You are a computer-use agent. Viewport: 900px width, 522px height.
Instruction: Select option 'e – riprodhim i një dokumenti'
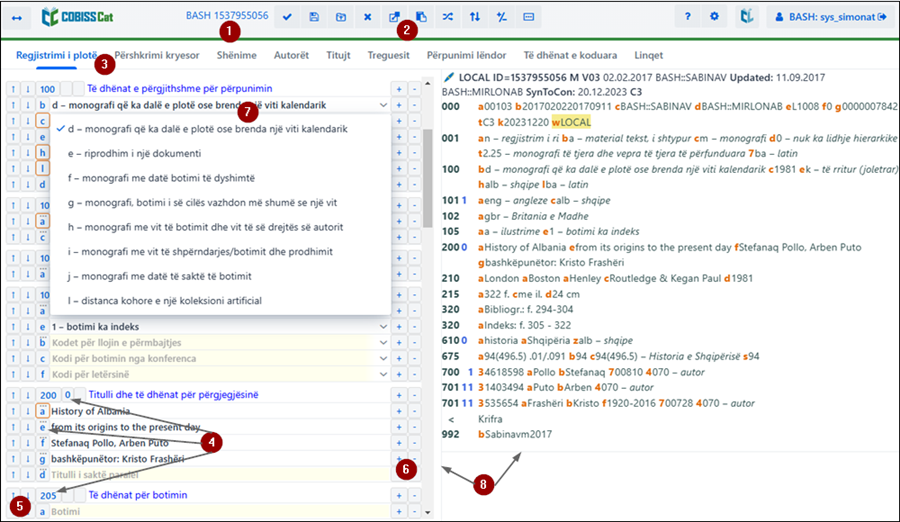pos(220,154)
